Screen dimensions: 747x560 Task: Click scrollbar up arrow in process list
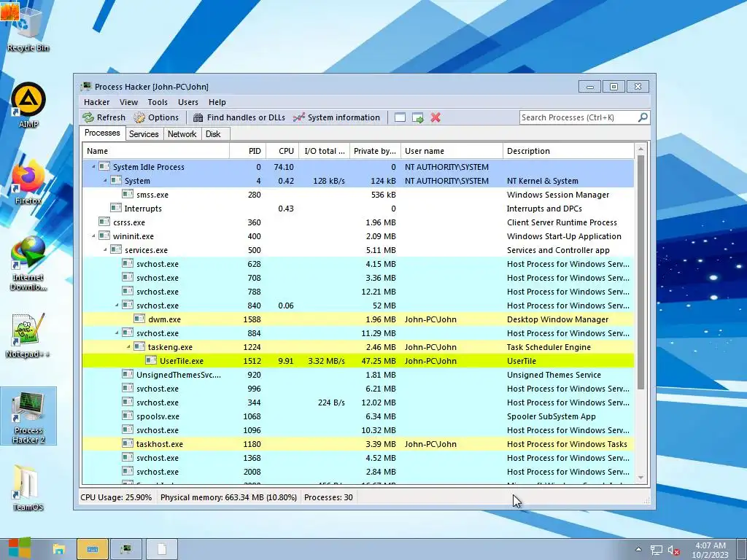pos(640,149)
